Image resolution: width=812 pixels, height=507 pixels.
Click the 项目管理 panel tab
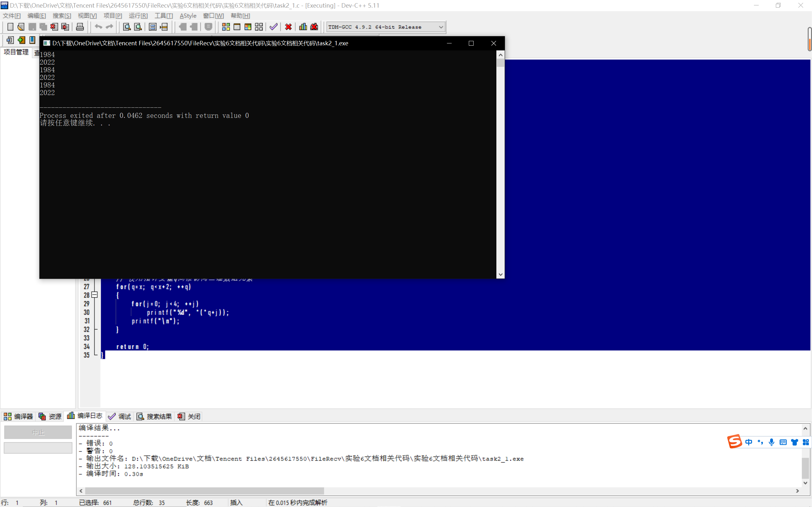[x=16, y=52]
